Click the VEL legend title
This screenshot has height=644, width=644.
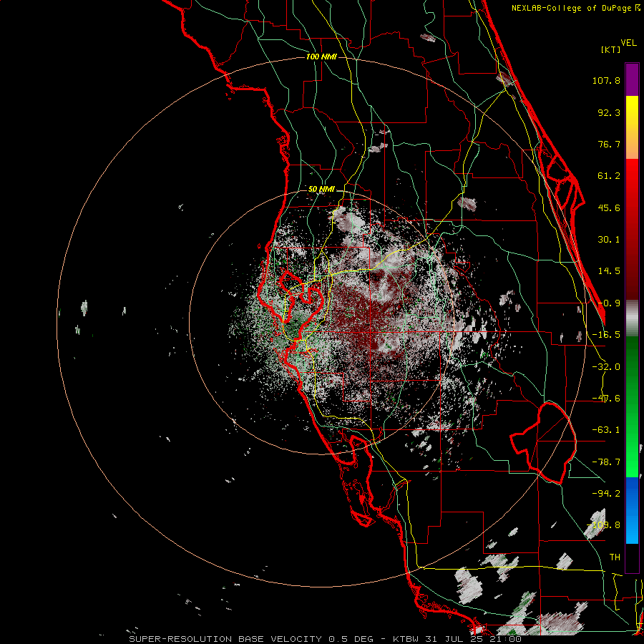click(628, 43)
